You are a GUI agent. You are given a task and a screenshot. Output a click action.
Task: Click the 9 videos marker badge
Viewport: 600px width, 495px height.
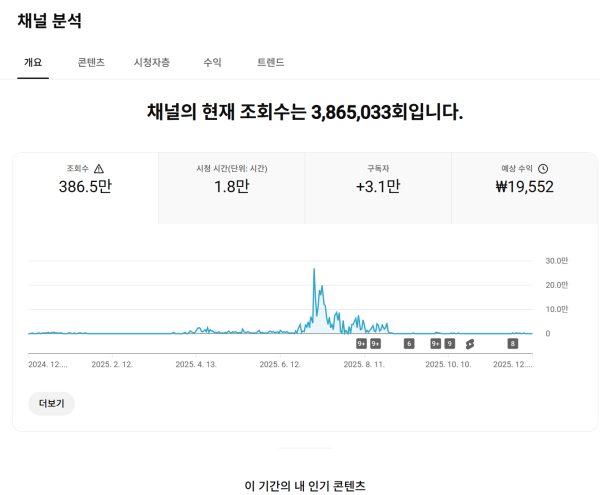[450, 343]
